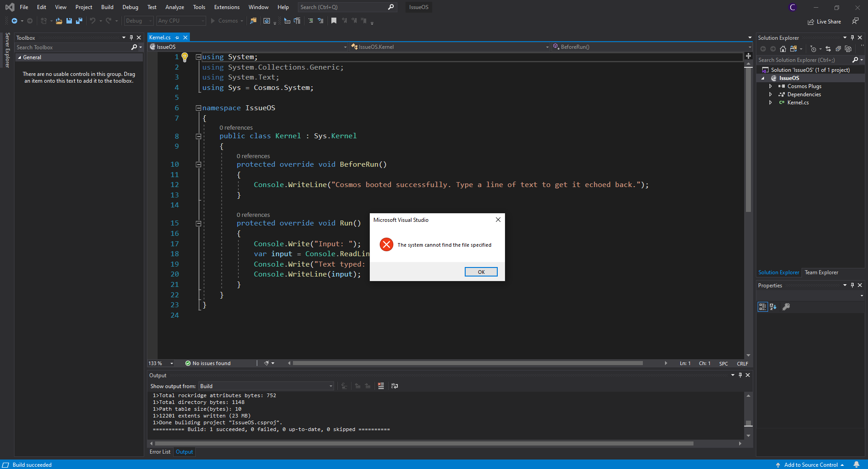
Task: Click the Search Toolbox input field
Action: click(x=72, y=47)
